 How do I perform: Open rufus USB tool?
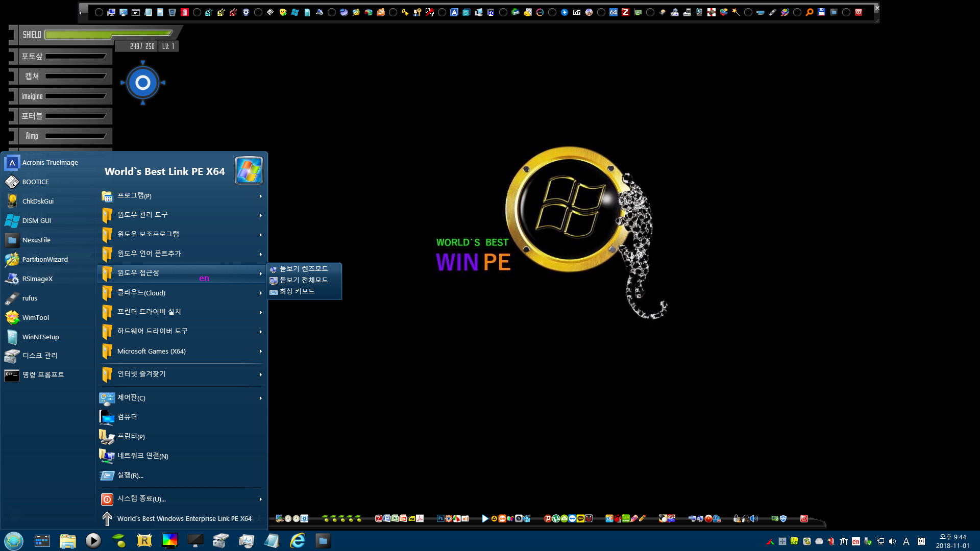(x=48, y=298)
